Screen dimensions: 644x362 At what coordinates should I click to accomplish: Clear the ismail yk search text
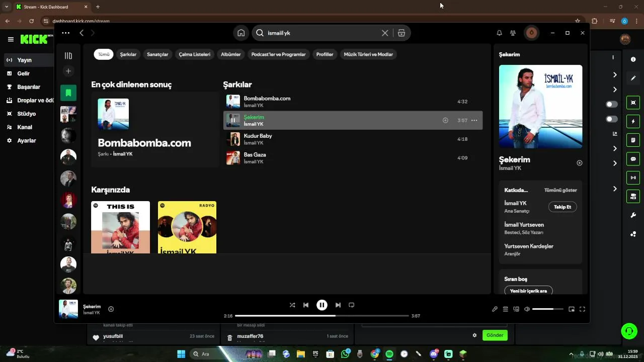(x=385, y=33)
